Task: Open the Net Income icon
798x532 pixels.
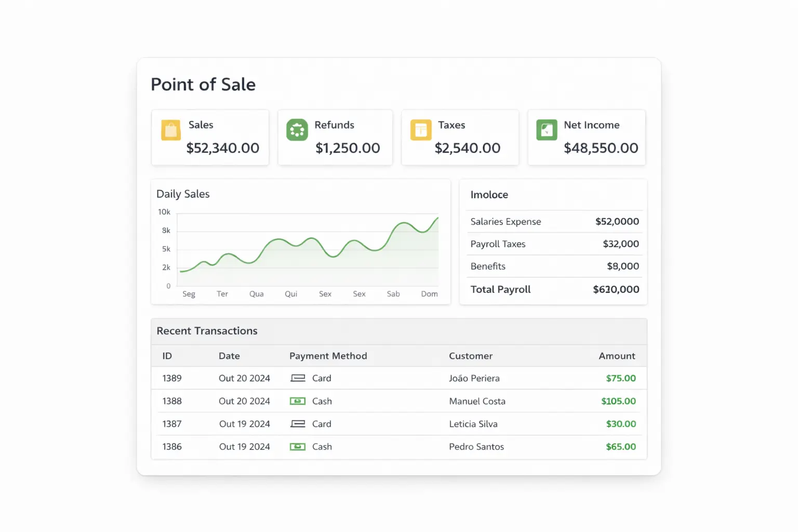Action: [x=546, y=130]
